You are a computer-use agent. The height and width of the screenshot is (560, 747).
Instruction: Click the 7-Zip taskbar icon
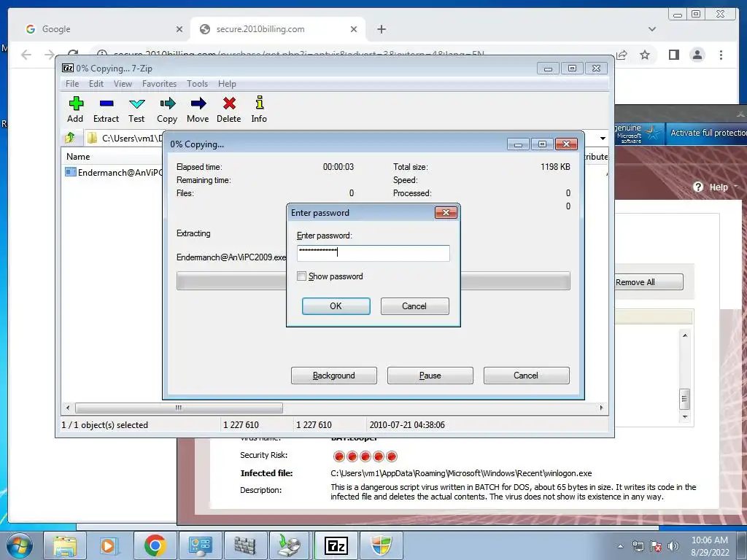[336, 545]
